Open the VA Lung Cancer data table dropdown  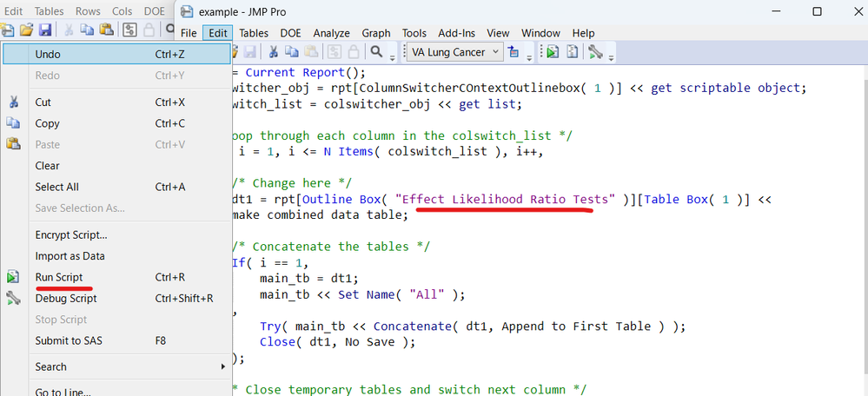pos(455,52)
